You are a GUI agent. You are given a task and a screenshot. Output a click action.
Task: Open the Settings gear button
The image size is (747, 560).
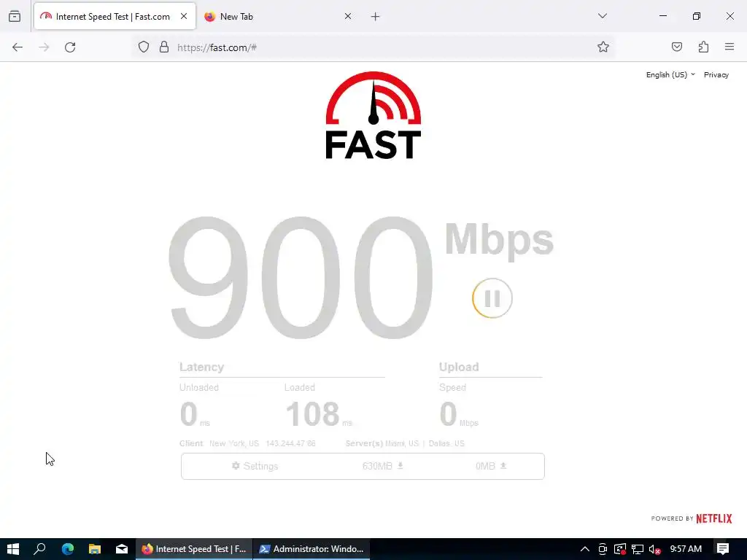255,466
